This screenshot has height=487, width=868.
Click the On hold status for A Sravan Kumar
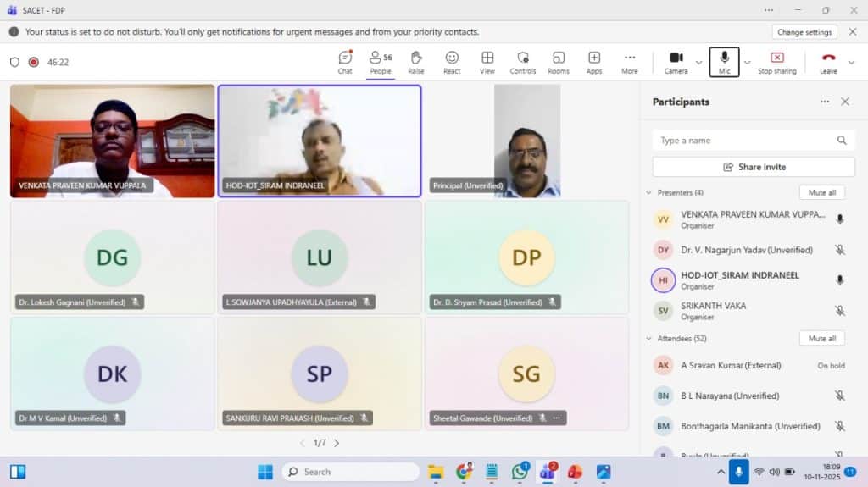click(831, 366)
